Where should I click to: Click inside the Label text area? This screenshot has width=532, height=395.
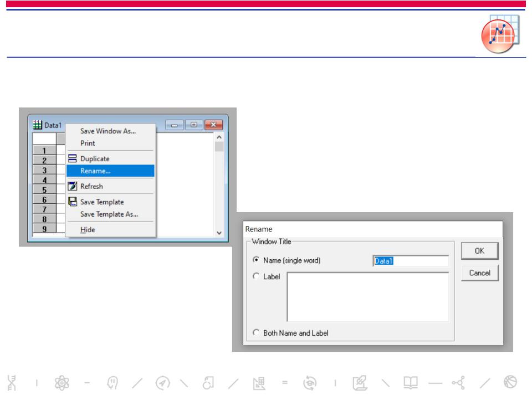(x=368, y=297)
